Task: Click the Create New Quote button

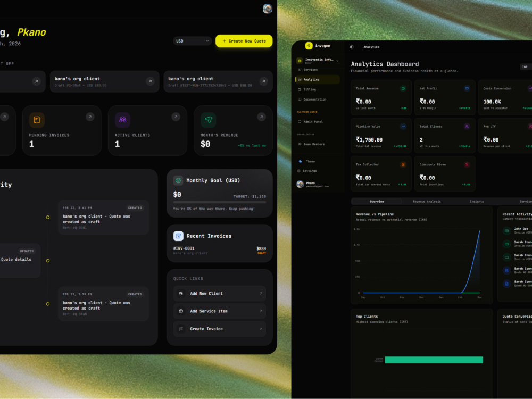Action: (x=244, y=41)
